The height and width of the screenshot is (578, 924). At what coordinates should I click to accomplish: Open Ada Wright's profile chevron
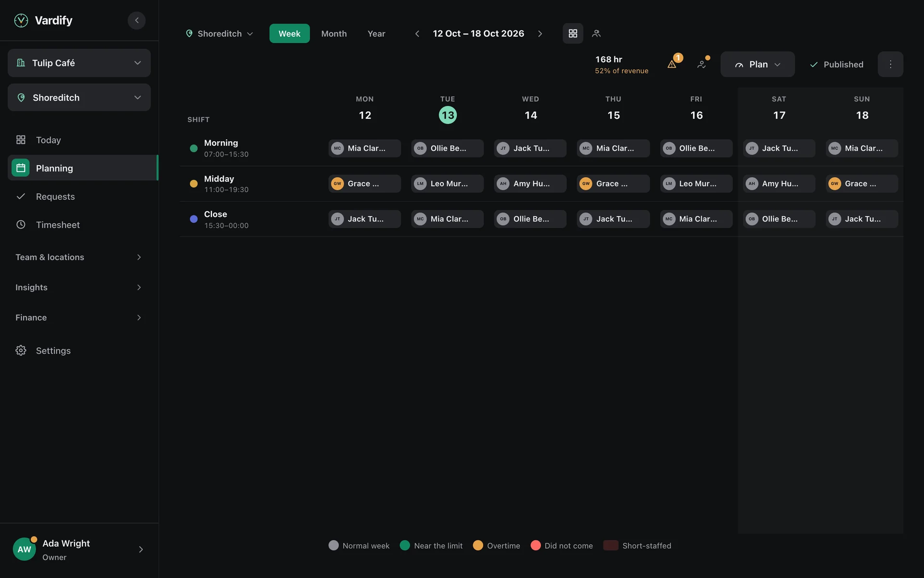[141, 549]
